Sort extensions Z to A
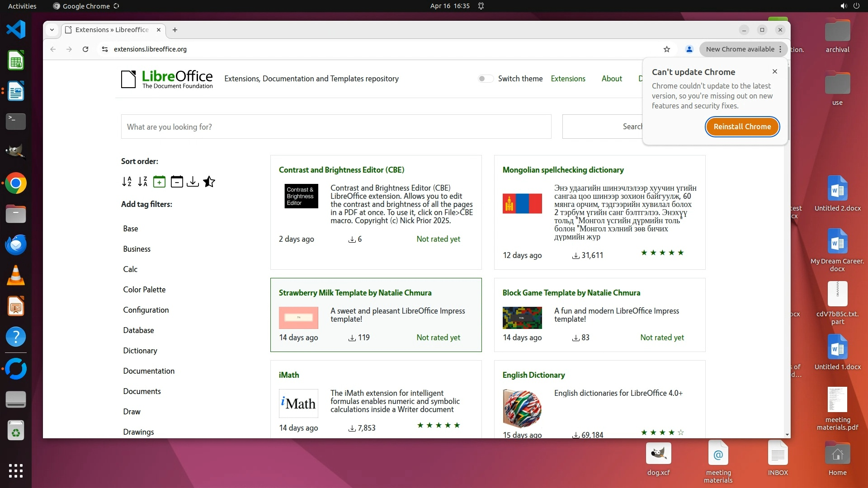 pyautogui.click(x=143, y=182)
